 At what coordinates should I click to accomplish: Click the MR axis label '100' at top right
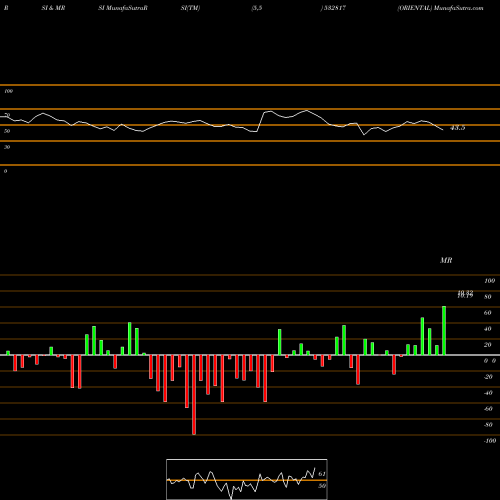pyautogui.click(x=489, y=281)
